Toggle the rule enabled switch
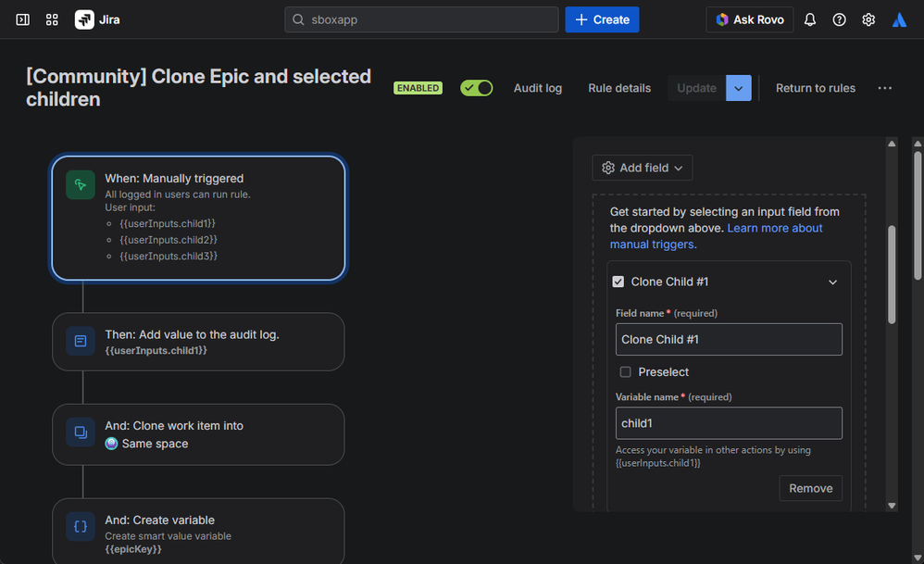This screenshot has height=564, width=924. click(x=476, y=88)
